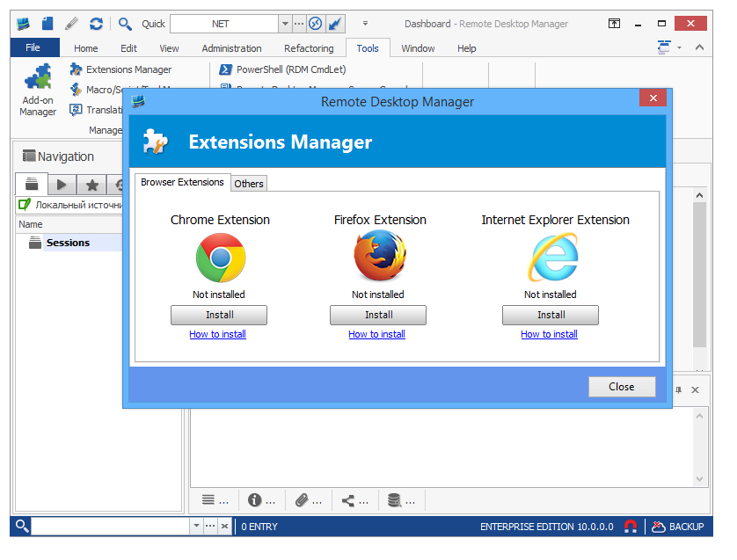Viewport: 737px width, 560px height.
Task: Install the Firefox Extension
Action: coord(378,316)
